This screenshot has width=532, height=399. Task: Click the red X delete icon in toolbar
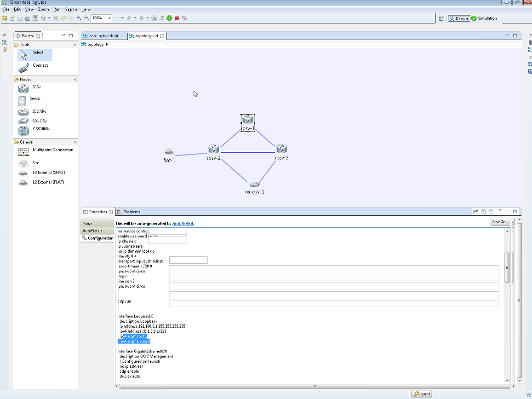56,18
